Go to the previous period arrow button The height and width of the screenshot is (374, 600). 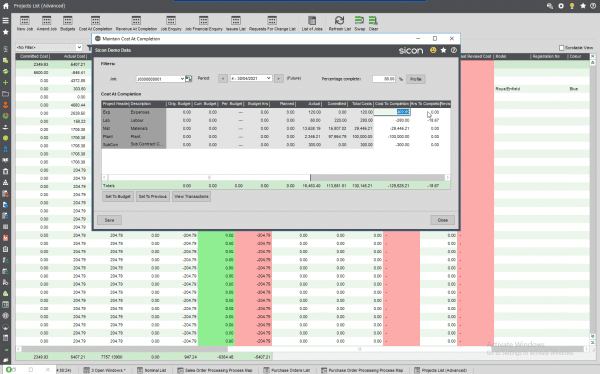point(223,78)
